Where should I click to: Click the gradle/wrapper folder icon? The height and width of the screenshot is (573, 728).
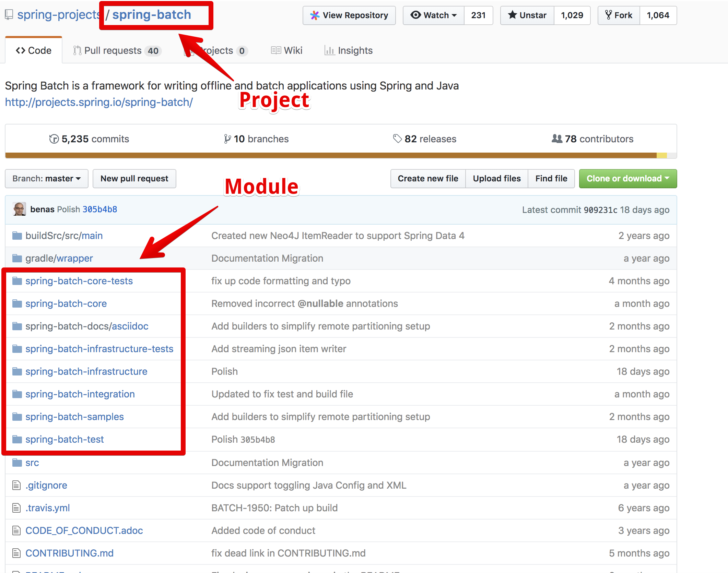click(x=17, y=258)
